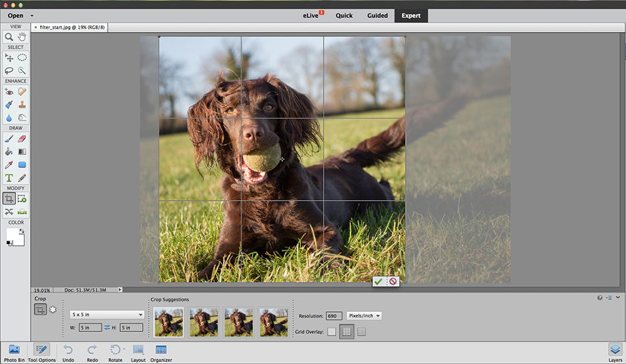Screen dimensions: 626x364
Task: Select the Zoom tool
Action: click(x=9, y=37)
